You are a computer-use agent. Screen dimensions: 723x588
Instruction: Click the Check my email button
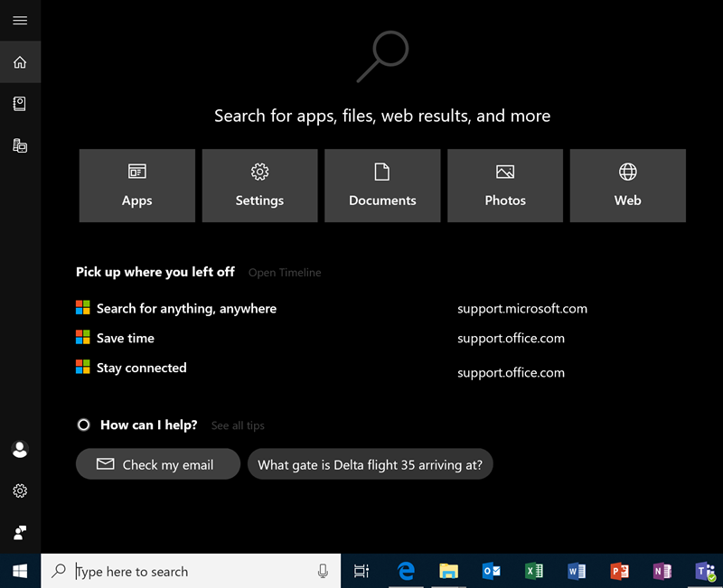click(x=157, y=463)
